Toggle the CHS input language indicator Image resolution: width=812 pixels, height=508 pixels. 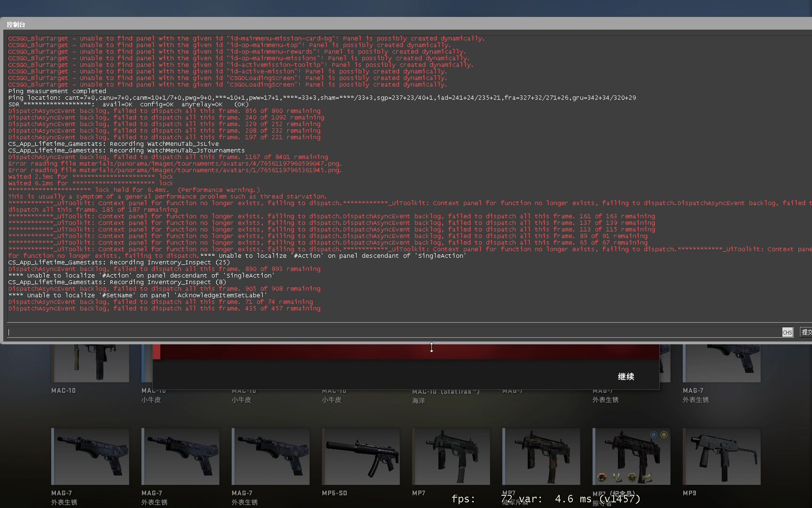787,332
